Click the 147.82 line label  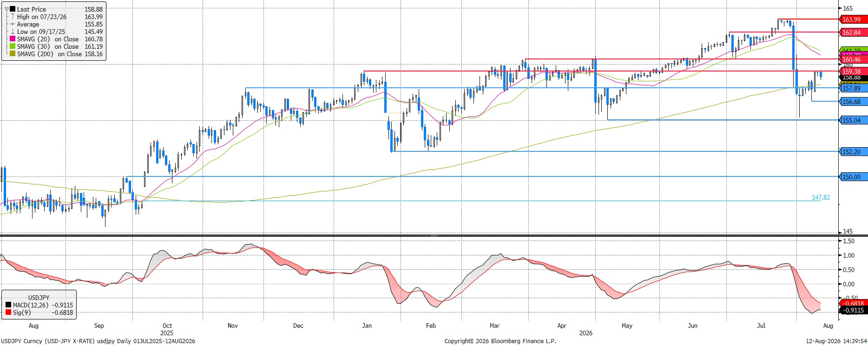tap(821, 197)
